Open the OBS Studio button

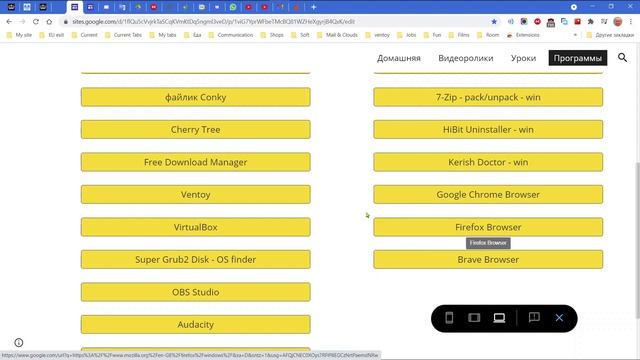pos(196,292)
